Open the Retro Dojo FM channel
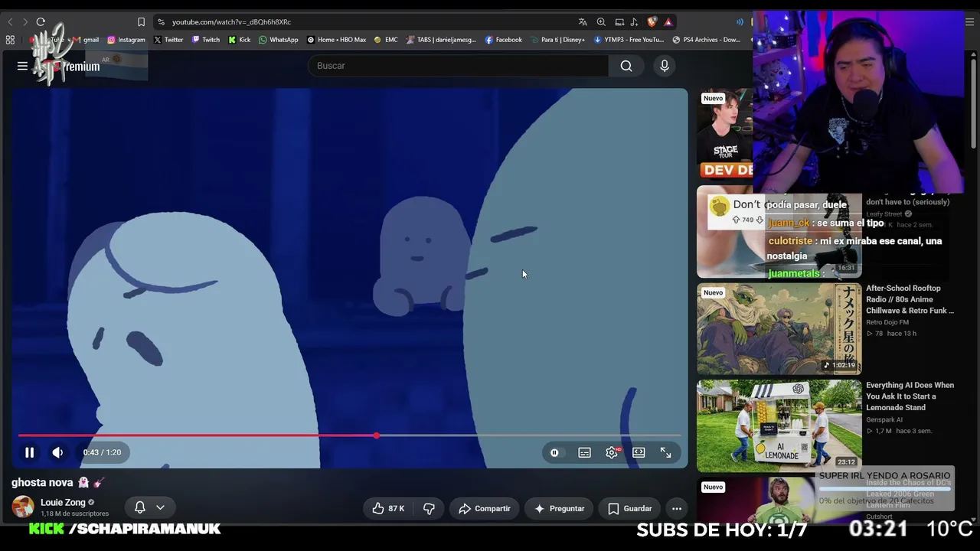This screenshot has height=551, width=980. click(x=887, y=322)
